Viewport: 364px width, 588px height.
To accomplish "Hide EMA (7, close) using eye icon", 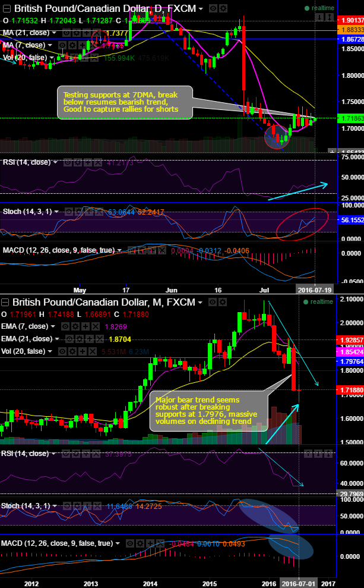I will (x=65, y=326).
